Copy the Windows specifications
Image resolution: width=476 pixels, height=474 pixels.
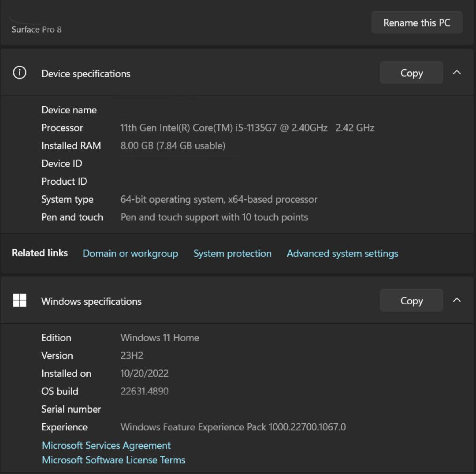pyautogui.click(x=411, y=300)
